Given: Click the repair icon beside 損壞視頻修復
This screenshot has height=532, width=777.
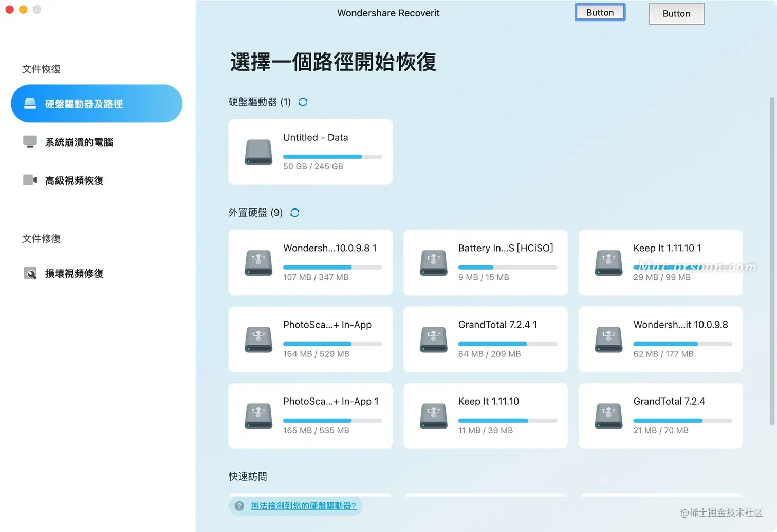Looking at the screenshot, I should [x=30, y=273].
